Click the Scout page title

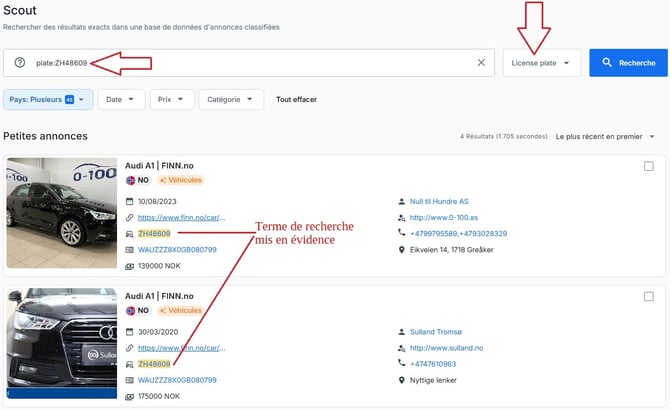(20, 10)
